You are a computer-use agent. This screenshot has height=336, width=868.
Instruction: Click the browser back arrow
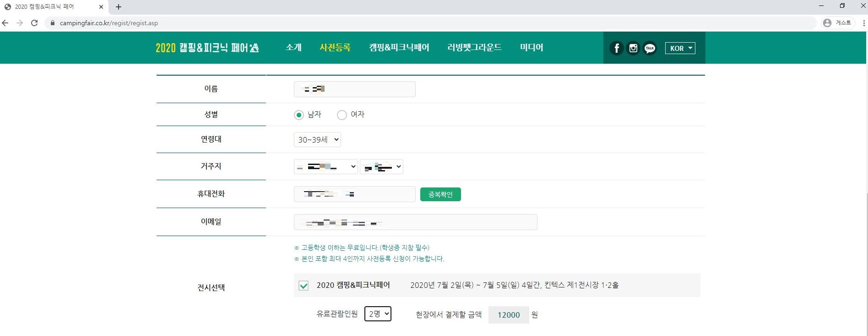click(5, 23)
